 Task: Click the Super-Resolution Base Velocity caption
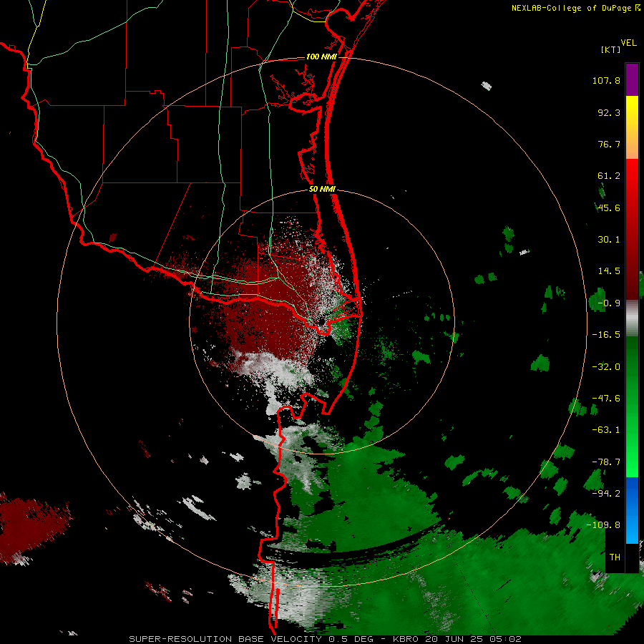point(325,639)
